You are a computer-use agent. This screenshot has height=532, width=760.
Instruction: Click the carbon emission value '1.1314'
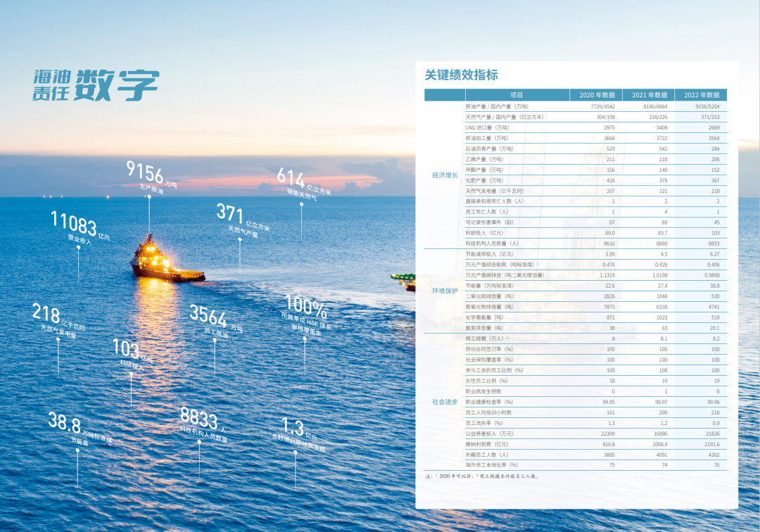(x=607, y=275)
